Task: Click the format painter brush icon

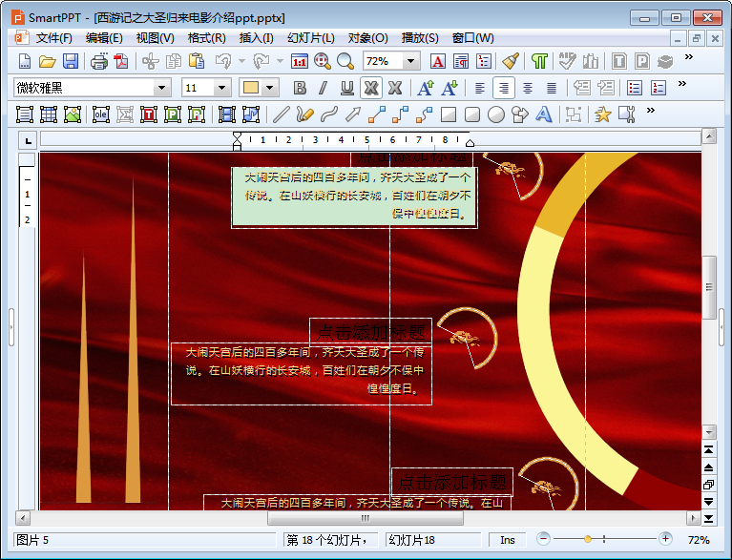Action: (x=511, y=61)
